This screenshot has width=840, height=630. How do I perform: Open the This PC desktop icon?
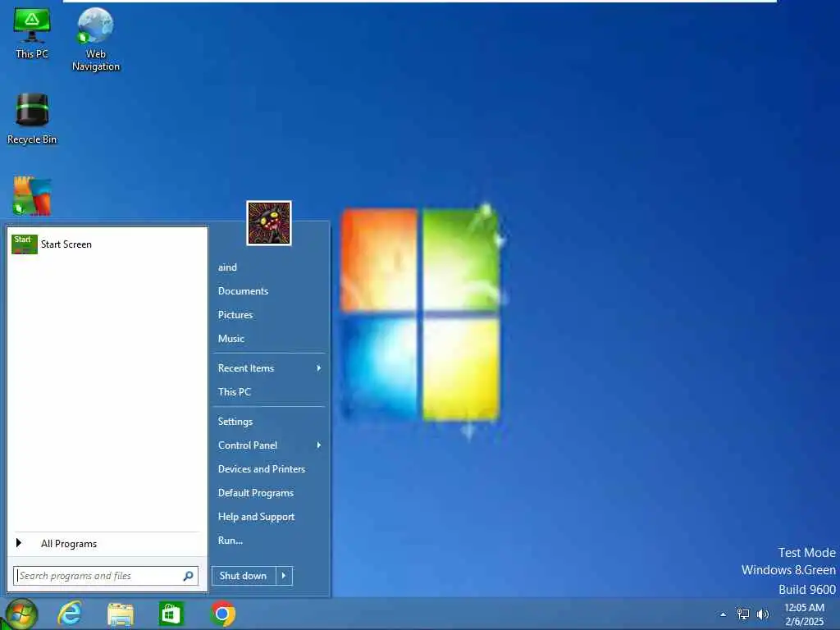pyautogui.click(x=32, y=33)
